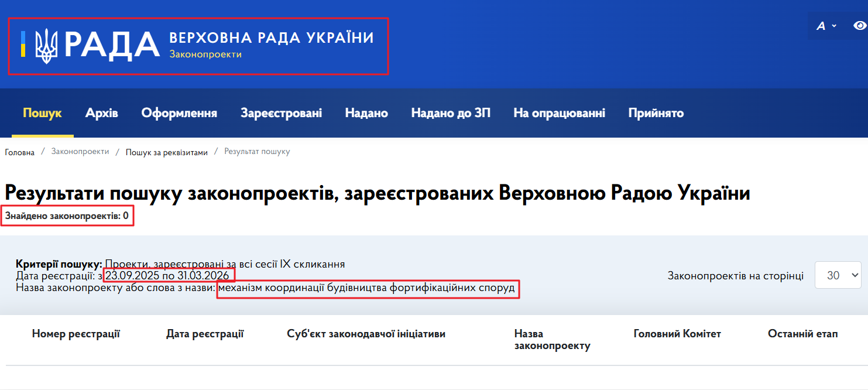868x390 pixels.
Task: Toggle the accessibility eye icon
Action: click(860, 26)
